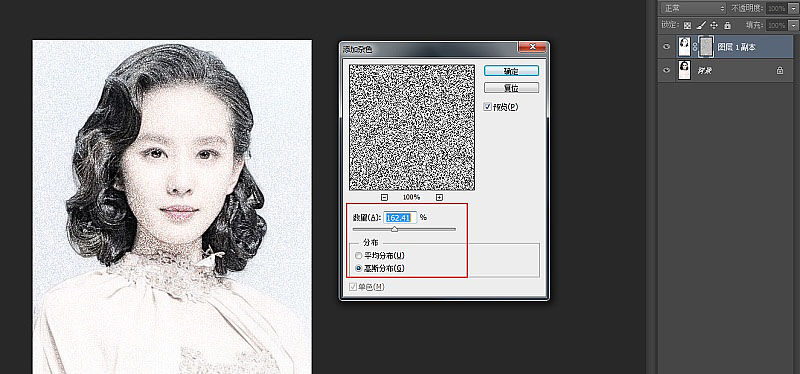Confirm noise filter with 确定 button
This screenshot has height=374, width=800.
tap(511, 71)
